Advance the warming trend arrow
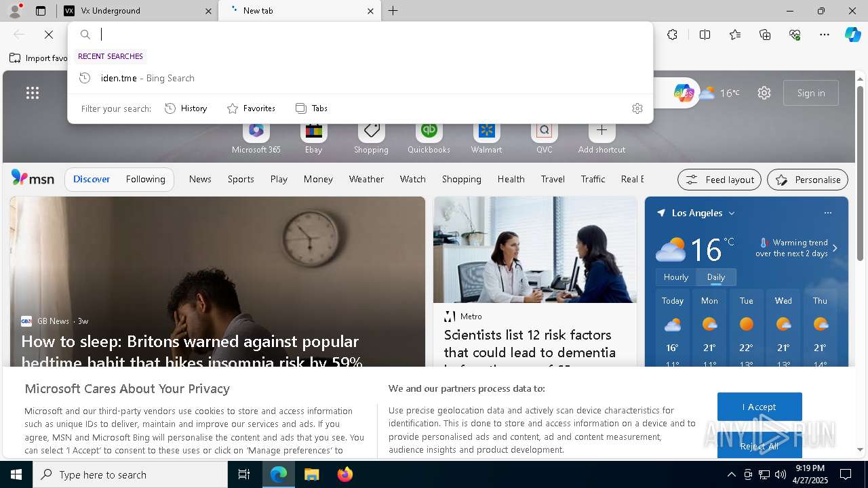This screenshot has height=488, width=868. (835, 248)
